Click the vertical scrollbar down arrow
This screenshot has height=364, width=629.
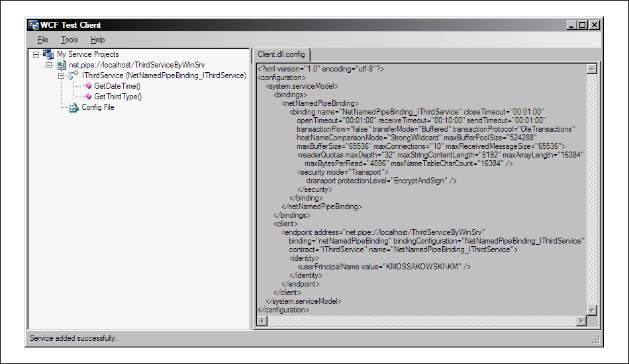point(592,310)
